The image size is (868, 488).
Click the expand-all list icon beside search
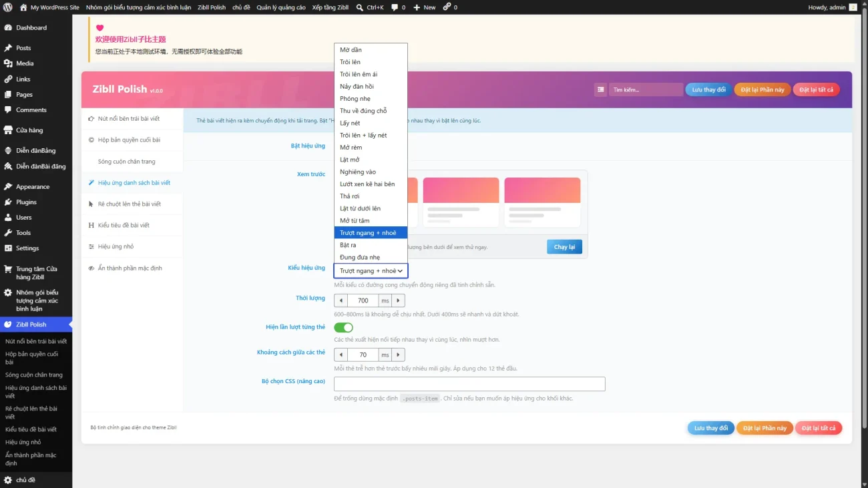601,89
